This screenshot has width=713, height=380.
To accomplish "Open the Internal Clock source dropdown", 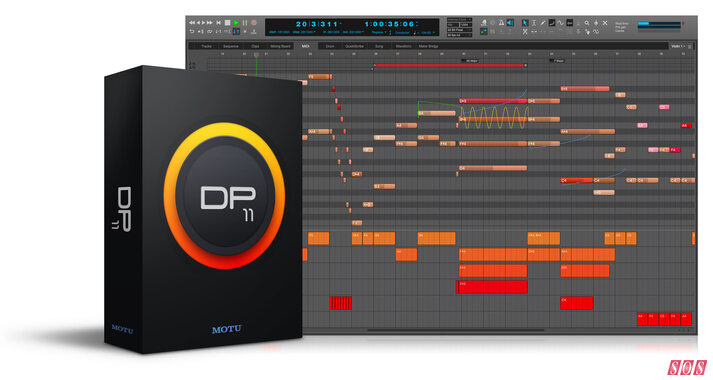I will click(x=459, y=20).
